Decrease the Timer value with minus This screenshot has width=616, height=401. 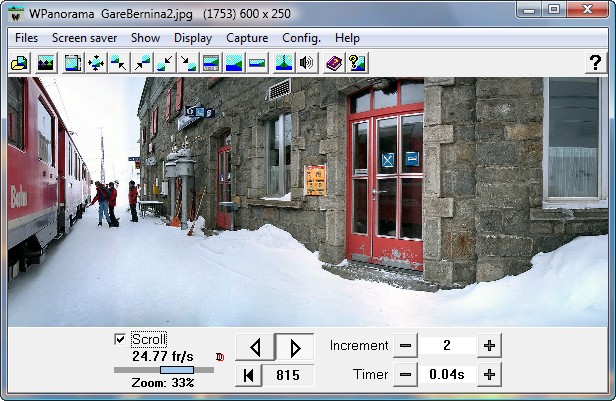405,375
